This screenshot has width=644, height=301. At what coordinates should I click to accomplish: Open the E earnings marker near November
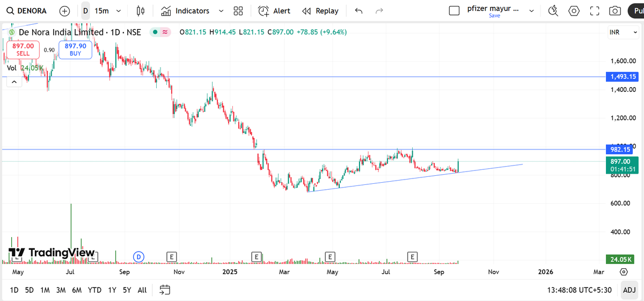pyautogui.click(x=172, y=256)
